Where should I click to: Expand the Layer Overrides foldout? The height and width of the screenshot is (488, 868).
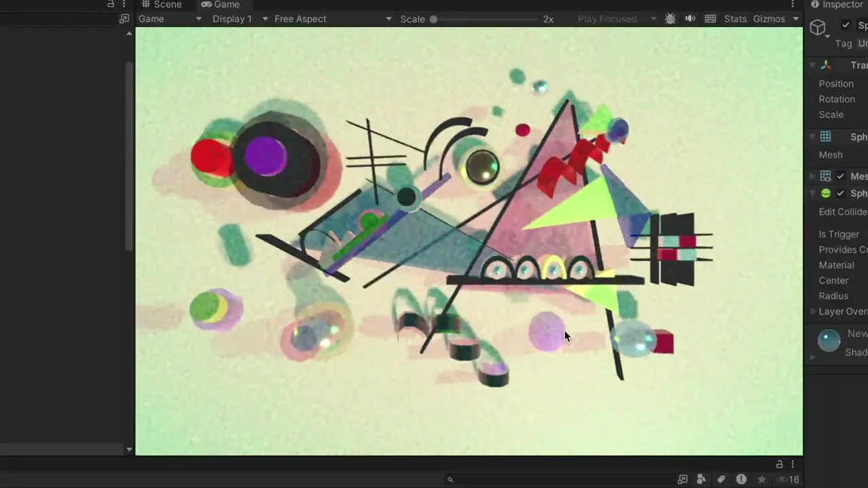tap(812, 312)
